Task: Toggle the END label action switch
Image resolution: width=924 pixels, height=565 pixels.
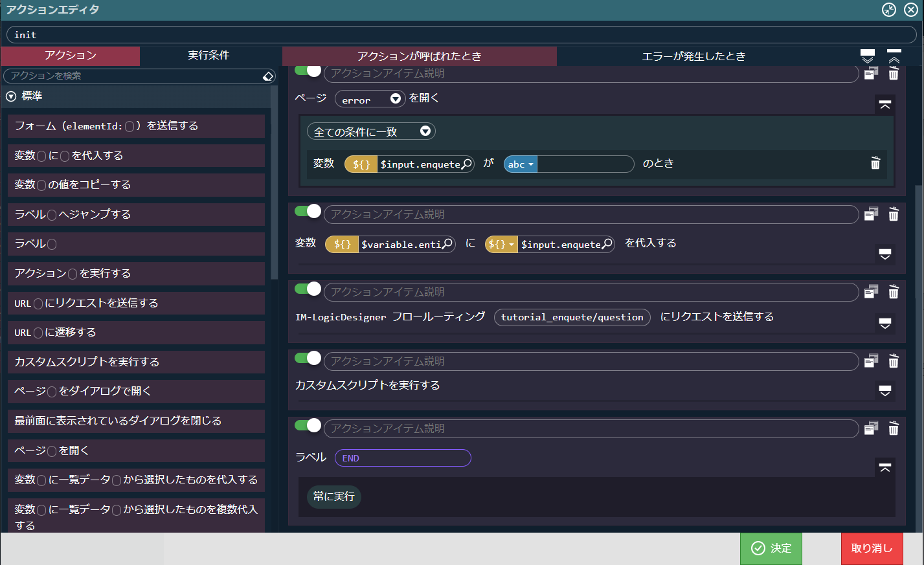Action: 308,425
